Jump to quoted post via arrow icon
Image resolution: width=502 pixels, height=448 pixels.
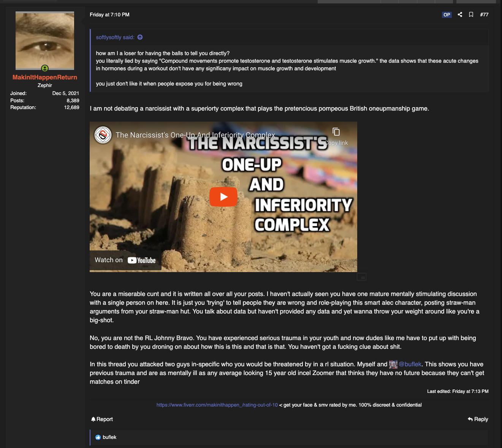[x=140, y=37]
